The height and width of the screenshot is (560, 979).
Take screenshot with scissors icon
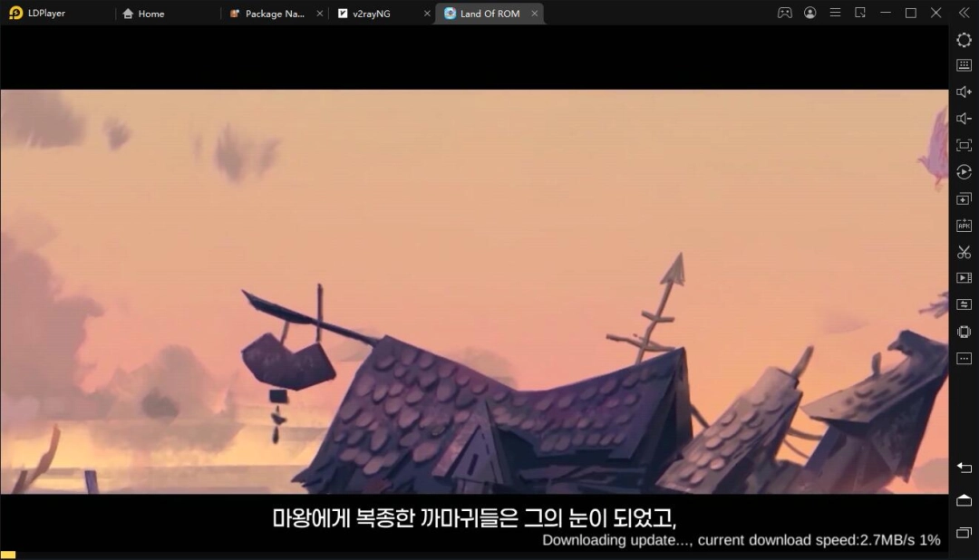pos(964,252)
